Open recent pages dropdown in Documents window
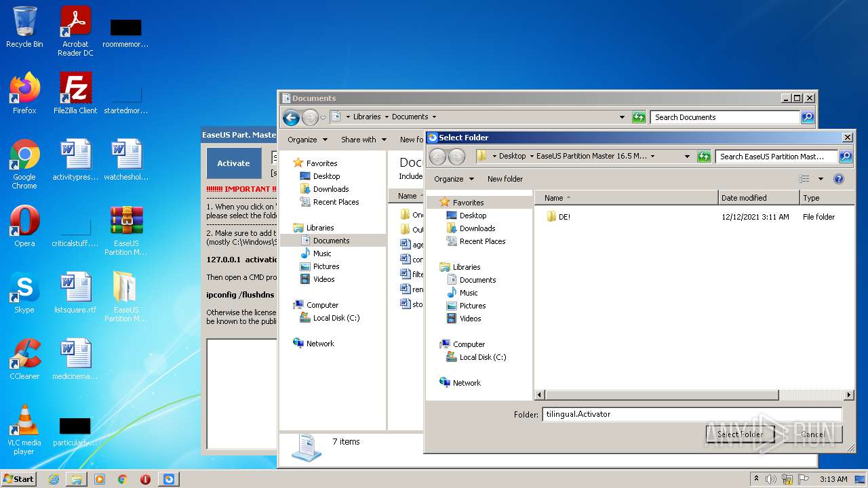Image resolution: width=868 pixels, height=488 pixels. click(x=323, y=117)
